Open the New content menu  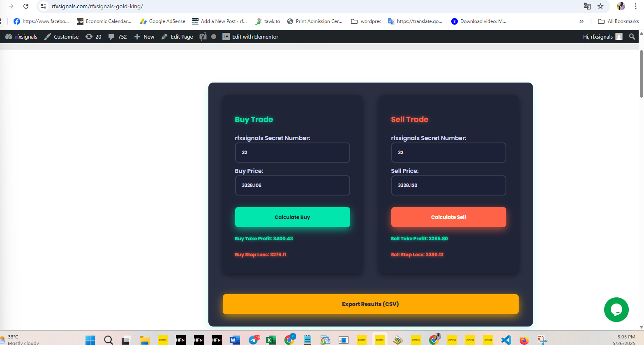(144, 37)
